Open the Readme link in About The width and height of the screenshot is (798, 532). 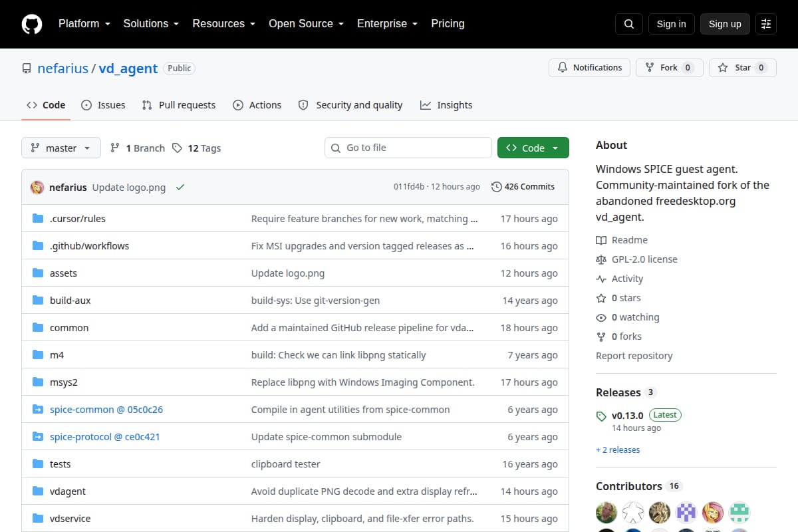[622, 239]
